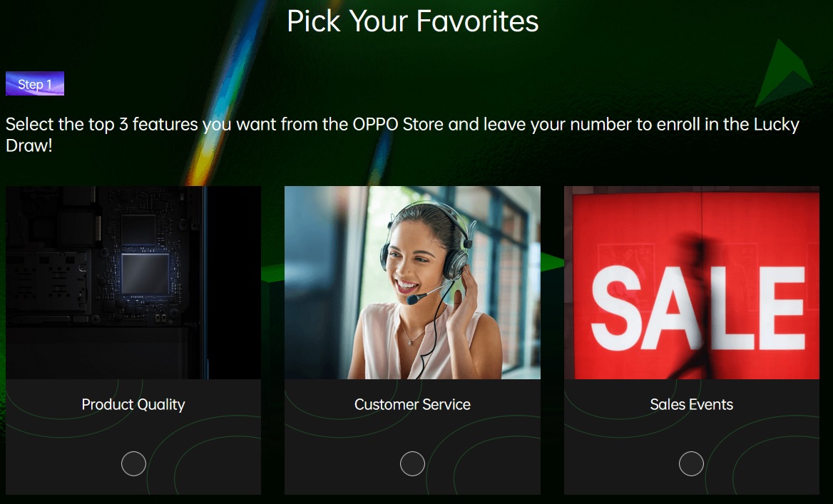Click the purple Step 1 badge

35,84
